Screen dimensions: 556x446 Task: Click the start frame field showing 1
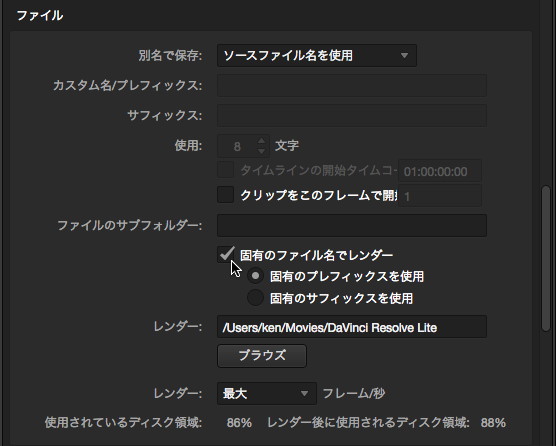click(x=440, y=196)
